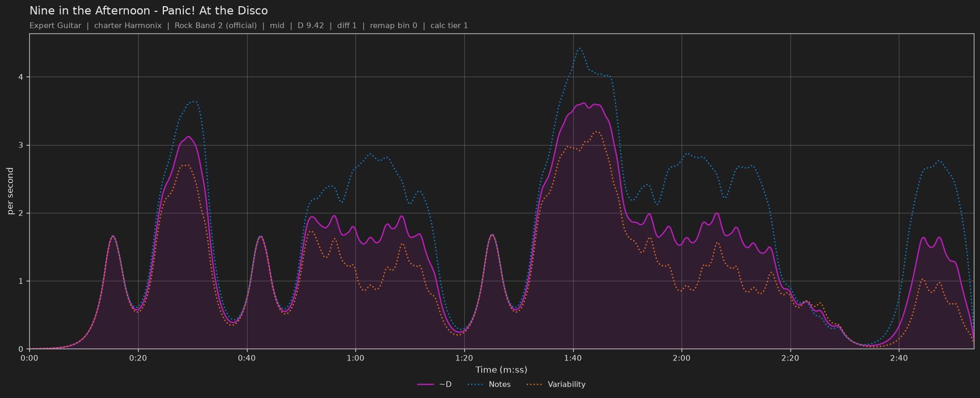980x398 pixels.
Task: Click the '0:20' x-axis tick label
Action: tap(138, 358)
